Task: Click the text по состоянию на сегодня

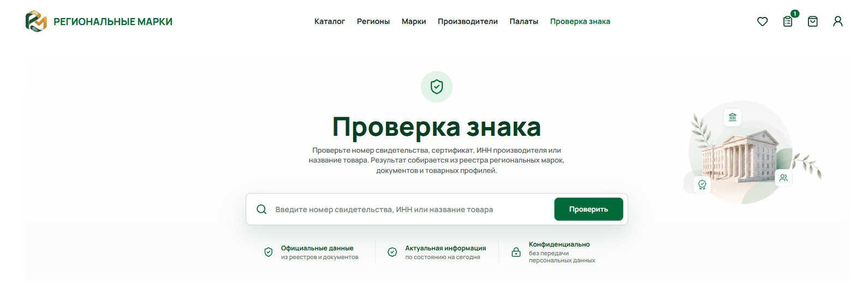Action: (443, 257)
